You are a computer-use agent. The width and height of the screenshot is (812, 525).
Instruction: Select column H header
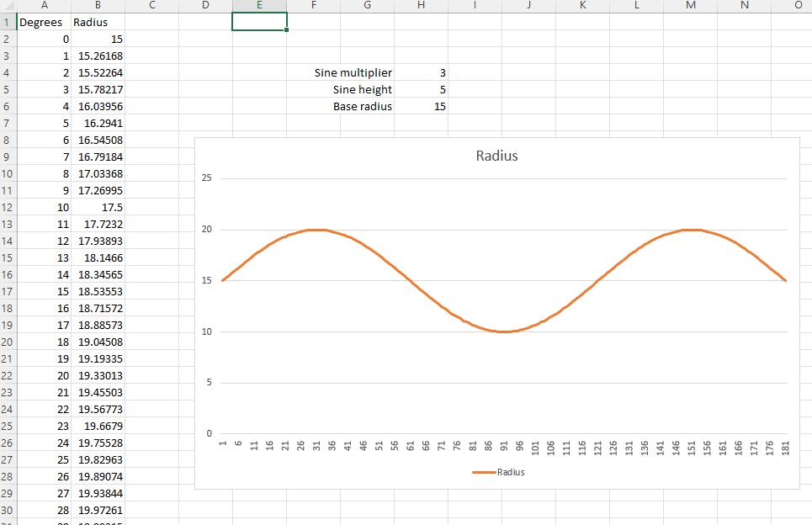point(421,6)
